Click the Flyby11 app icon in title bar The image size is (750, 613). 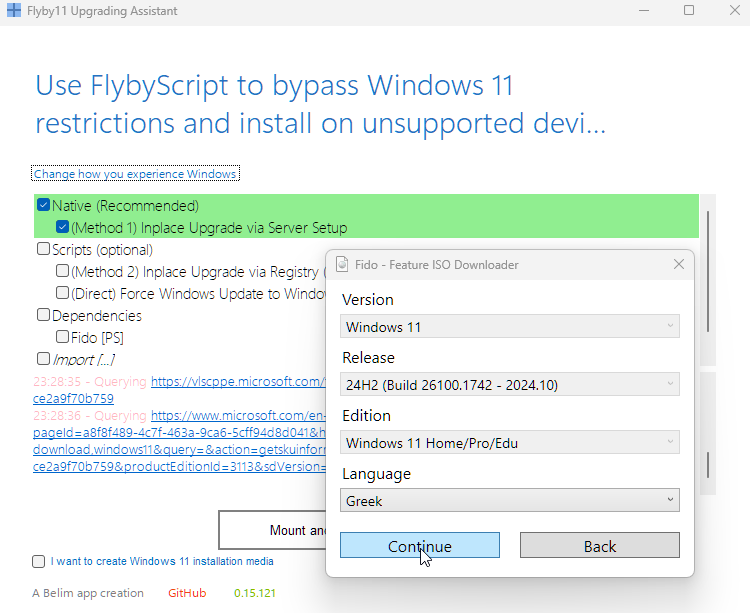click(x=14, y=10)
